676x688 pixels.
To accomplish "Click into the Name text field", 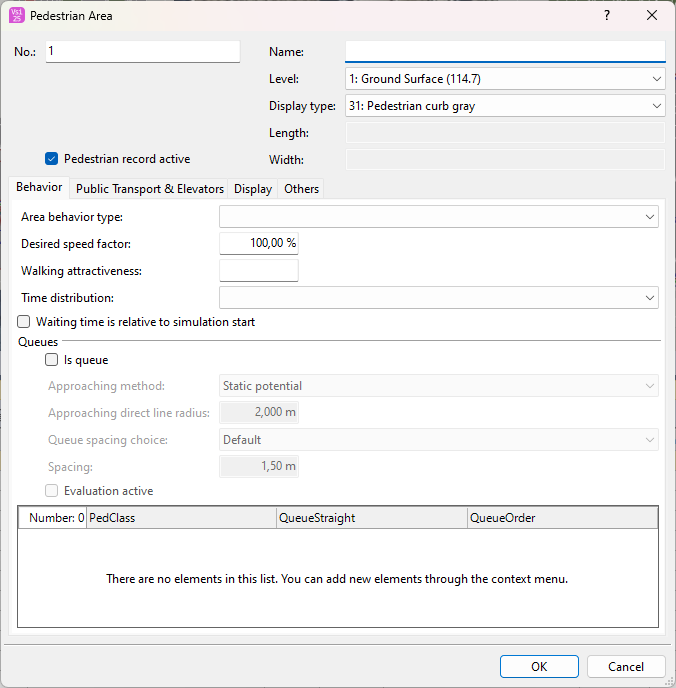I will click(x=504, y=52).
